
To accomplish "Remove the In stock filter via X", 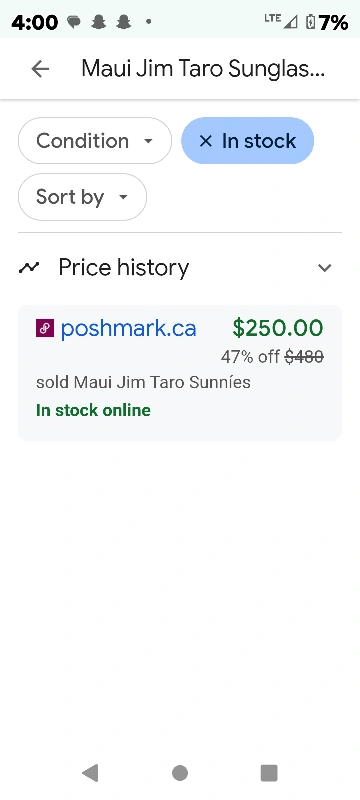I will coord(205,141).
